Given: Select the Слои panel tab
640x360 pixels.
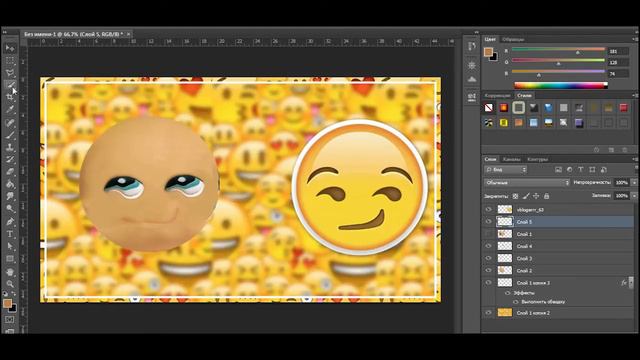Looking at the screenshot, I should click(x=490, y=160).
